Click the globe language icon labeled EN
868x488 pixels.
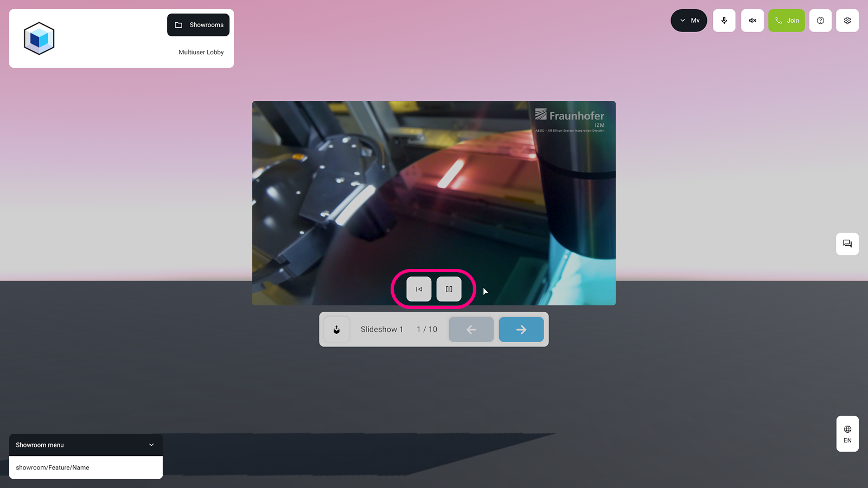pos(847,434)
